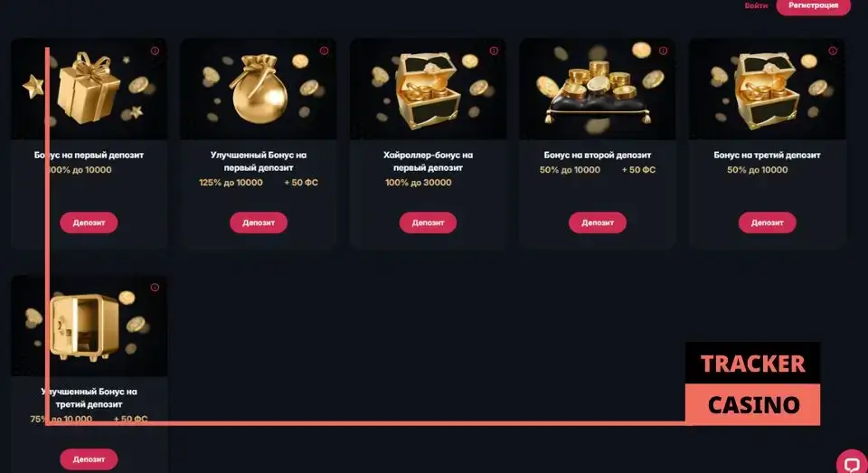This screenshot has width=868, height=473.
Task: Click Депозит under improved third deposit bonus
Action: coord(89,459)
